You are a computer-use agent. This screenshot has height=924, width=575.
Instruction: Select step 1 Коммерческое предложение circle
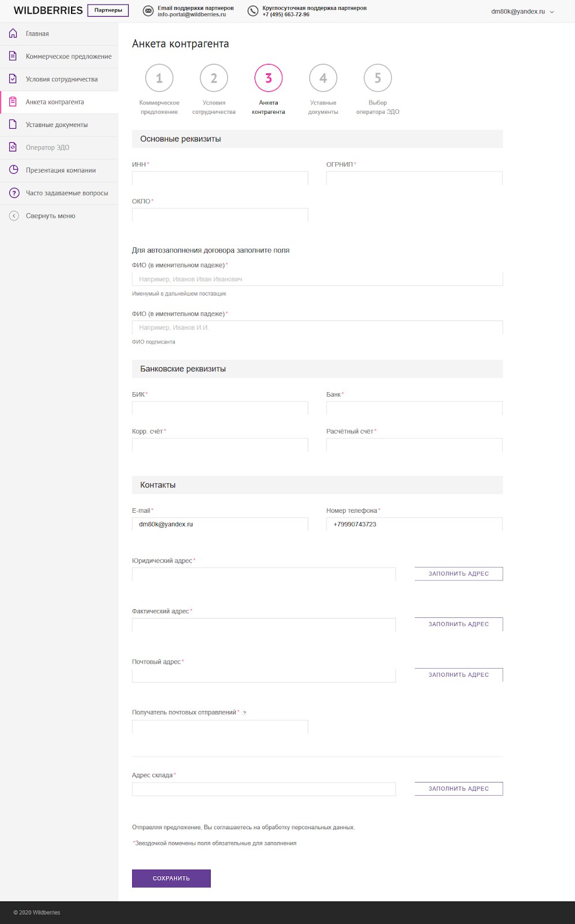159,78
